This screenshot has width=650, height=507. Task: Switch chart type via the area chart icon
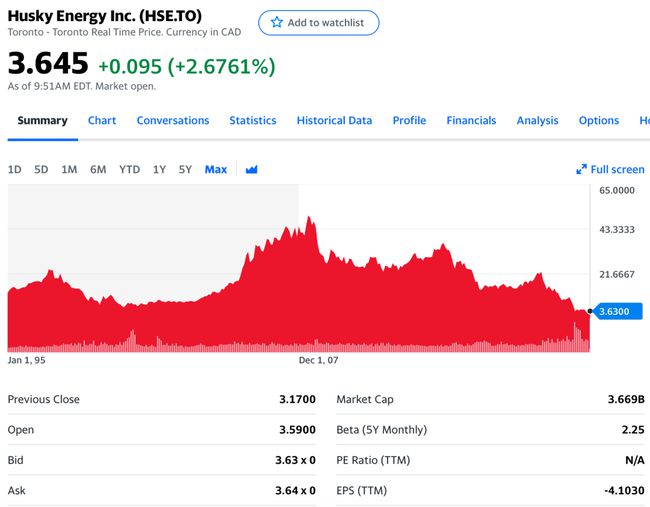coord(251,169)
